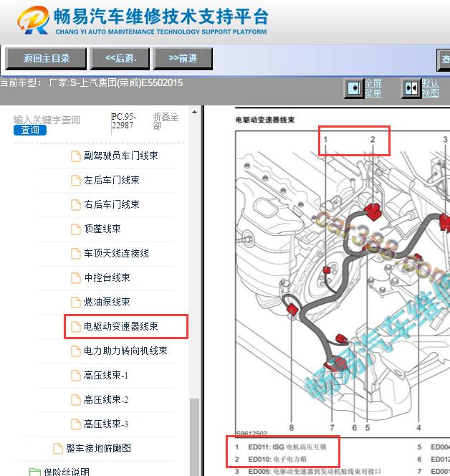Click the ED005 legend entry
The width and height of the screenshot is (450, 476).
coord(315,472)
